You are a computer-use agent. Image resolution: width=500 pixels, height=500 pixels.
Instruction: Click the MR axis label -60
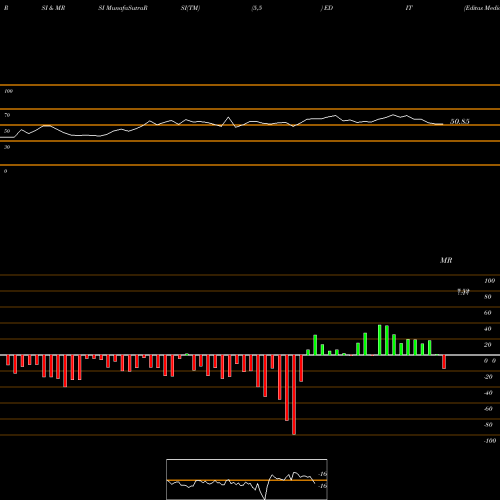tap(488, 409)
